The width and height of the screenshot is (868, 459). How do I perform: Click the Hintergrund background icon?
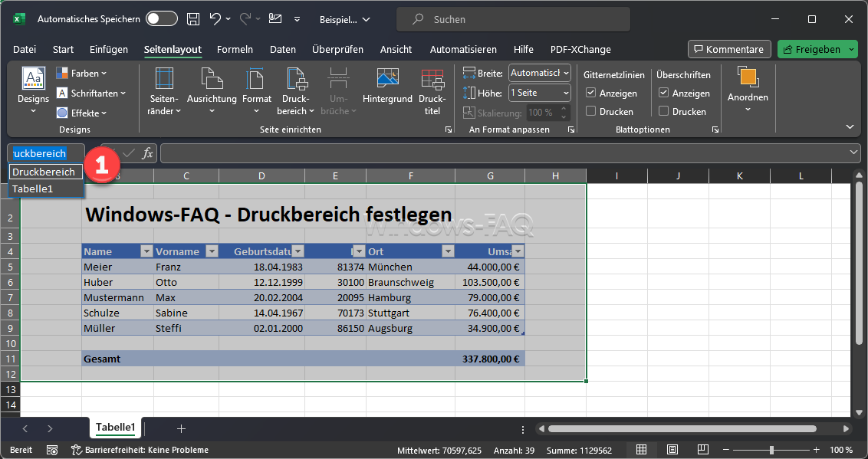(x=387, y=79)
